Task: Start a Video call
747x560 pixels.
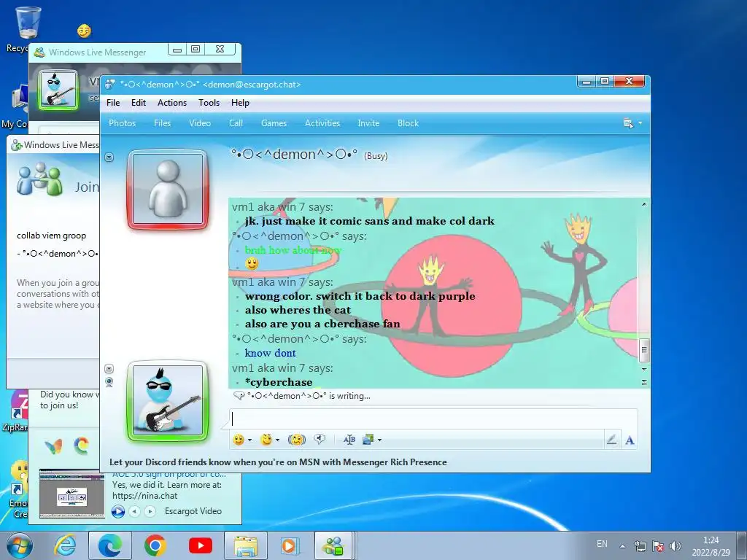Action: pyautogui.click(x=200, y=123)
